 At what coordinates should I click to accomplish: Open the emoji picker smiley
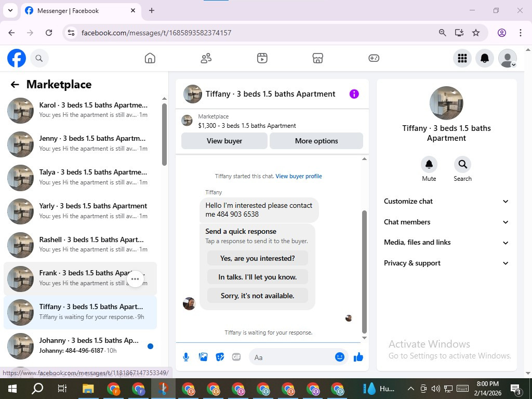tap(340, 357)
